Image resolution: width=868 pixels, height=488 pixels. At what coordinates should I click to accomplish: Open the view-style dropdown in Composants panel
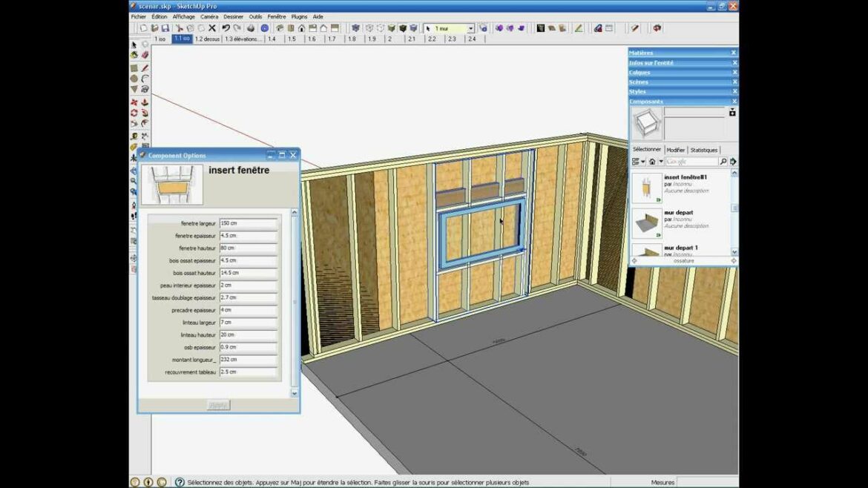pos(642,161)
